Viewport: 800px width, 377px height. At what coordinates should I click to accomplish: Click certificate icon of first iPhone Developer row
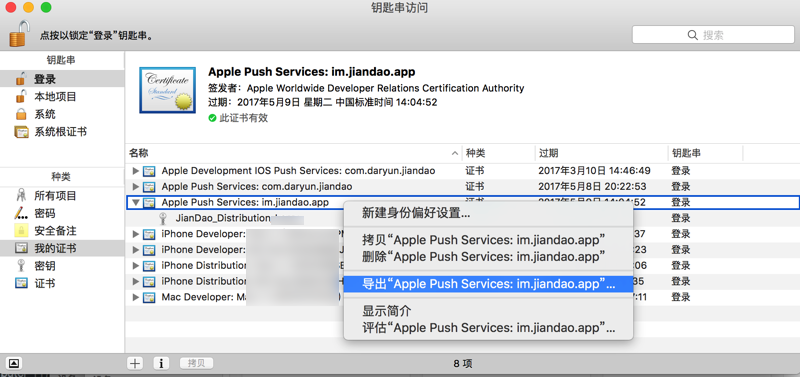149,234
